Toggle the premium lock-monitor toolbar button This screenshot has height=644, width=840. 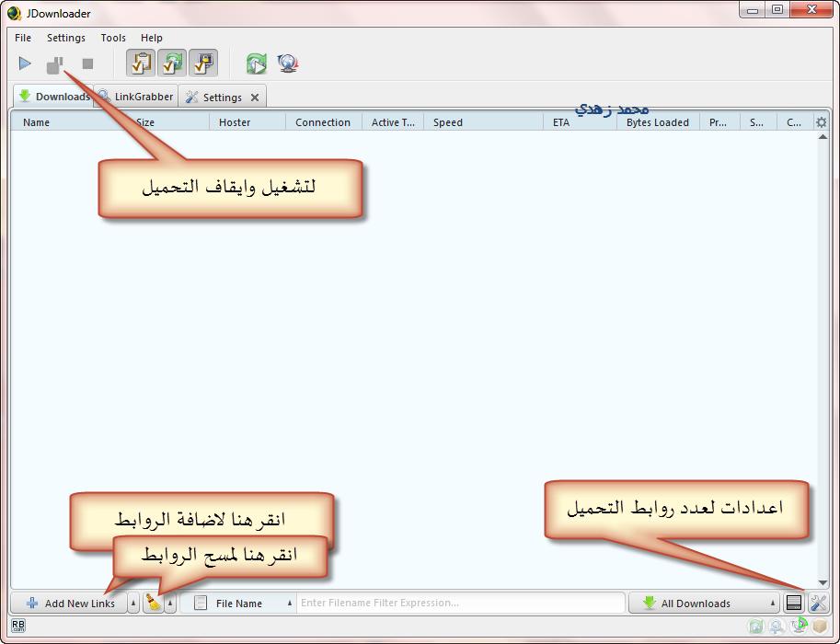click(x=203, y=63)
